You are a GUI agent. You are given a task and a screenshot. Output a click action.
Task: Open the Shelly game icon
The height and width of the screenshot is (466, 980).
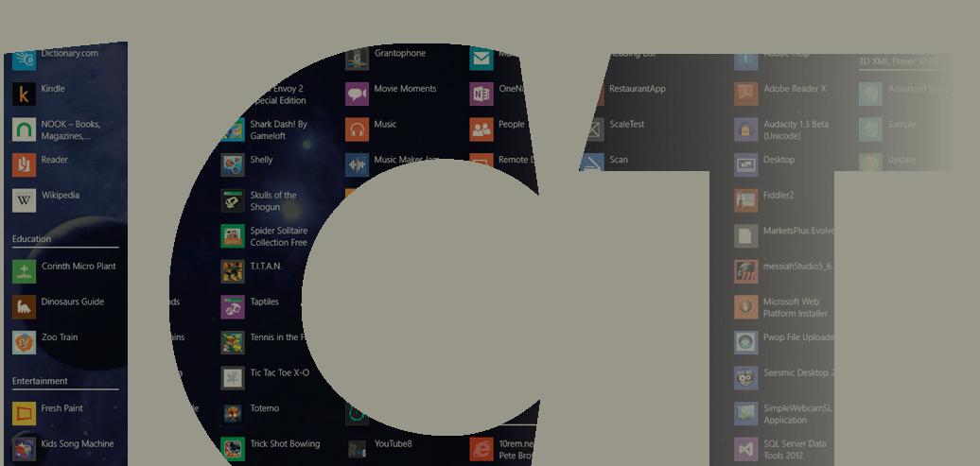point(233,165)
